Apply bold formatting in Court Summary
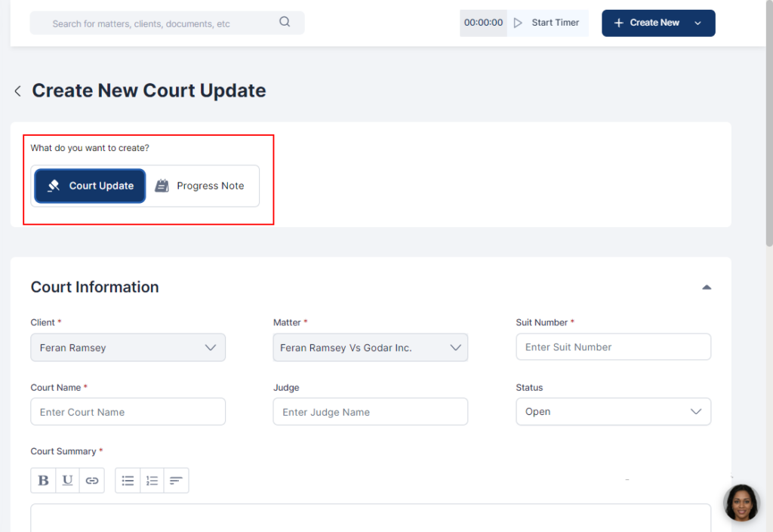Screen dimensions: 773x532 point(43,481)
